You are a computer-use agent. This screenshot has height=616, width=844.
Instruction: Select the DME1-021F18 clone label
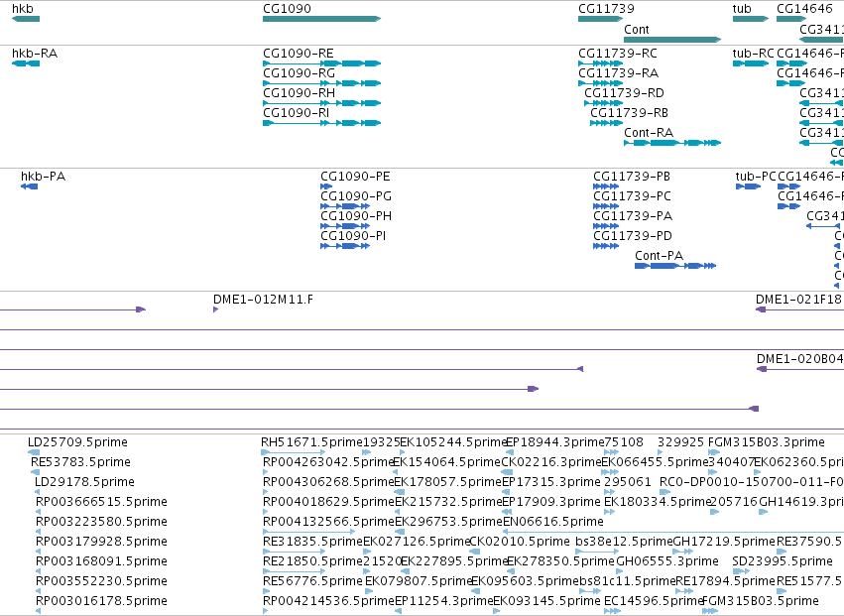coord(798,300)
